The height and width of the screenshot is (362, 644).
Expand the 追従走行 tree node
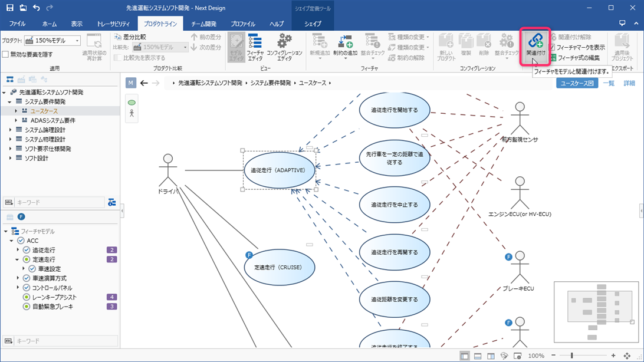(17, 249)
